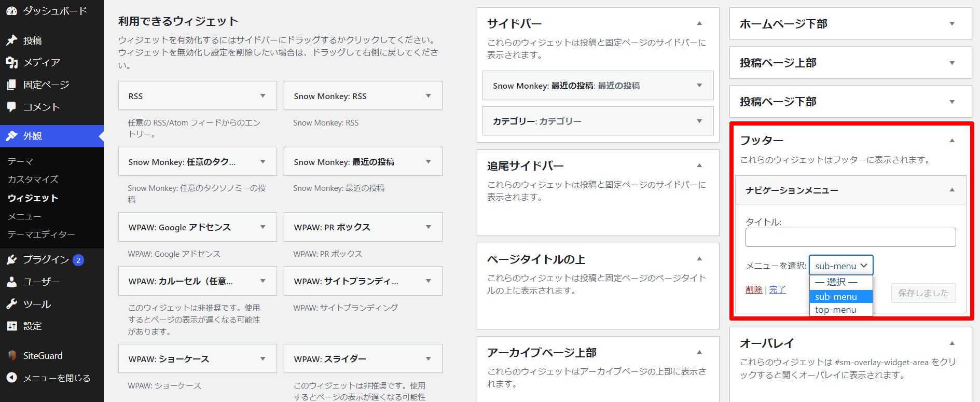Click the コメント speech bubble icon
Viewport: 980px width, 402px height.
11,107
